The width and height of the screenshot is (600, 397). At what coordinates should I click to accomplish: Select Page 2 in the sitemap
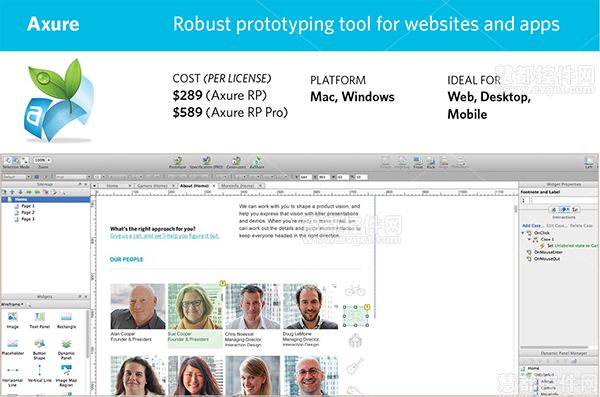(x=28, y=212)
